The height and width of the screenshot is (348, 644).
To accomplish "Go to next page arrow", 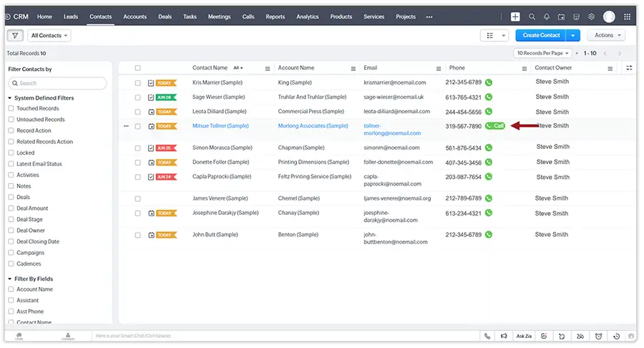I will click(620, 54).
